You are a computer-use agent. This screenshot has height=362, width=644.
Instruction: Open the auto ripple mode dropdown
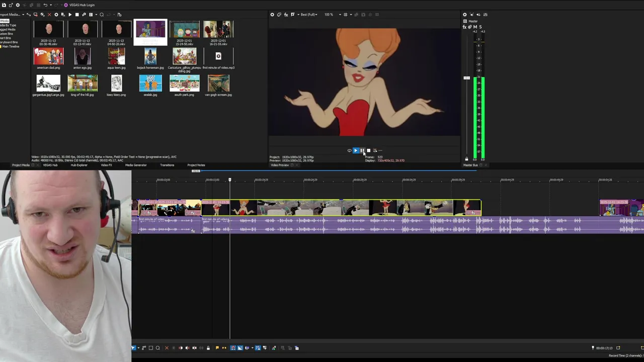(252, 348)
